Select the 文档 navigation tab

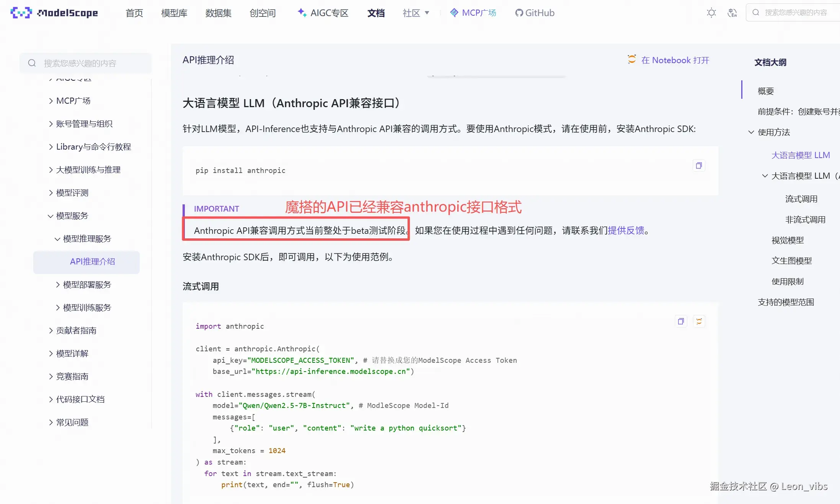pos(376,13)
